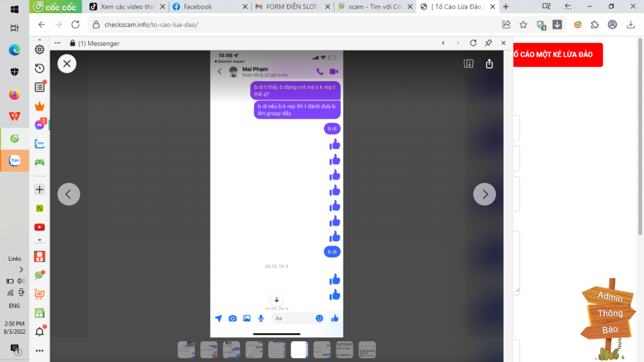Open the Messenger panel three-dot menu
This screenshot has height=362, width=644.
57,43
